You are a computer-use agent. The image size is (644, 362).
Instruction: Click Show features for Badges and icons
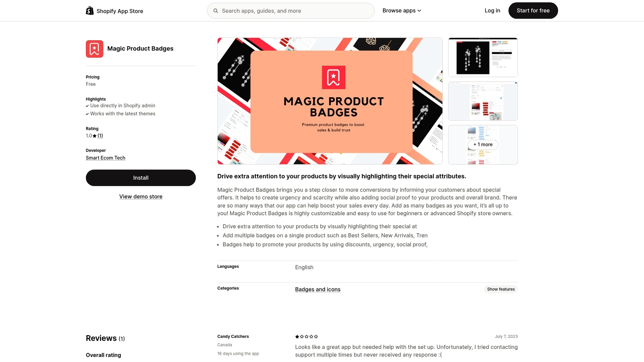[x=501, y=289]
